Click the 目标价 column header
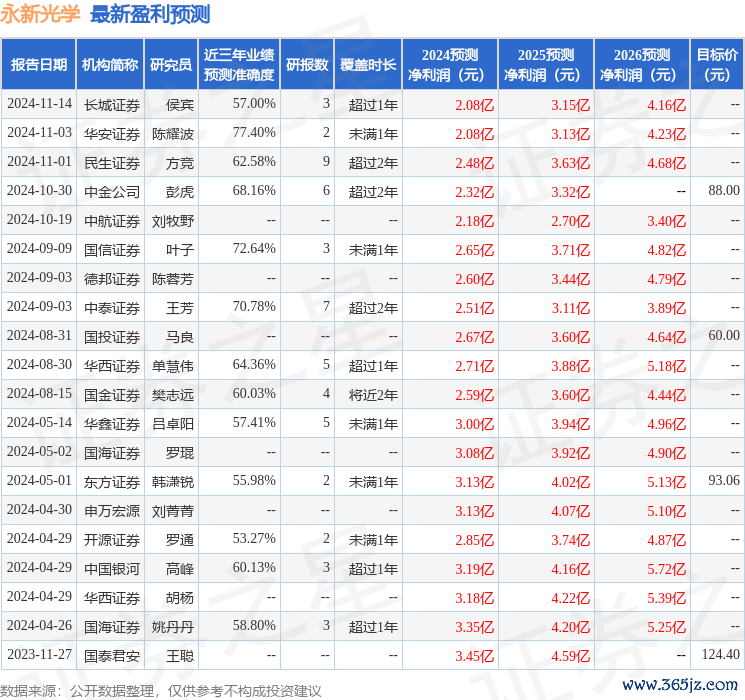This screenshot has height=700, width=745. point(717,65)
